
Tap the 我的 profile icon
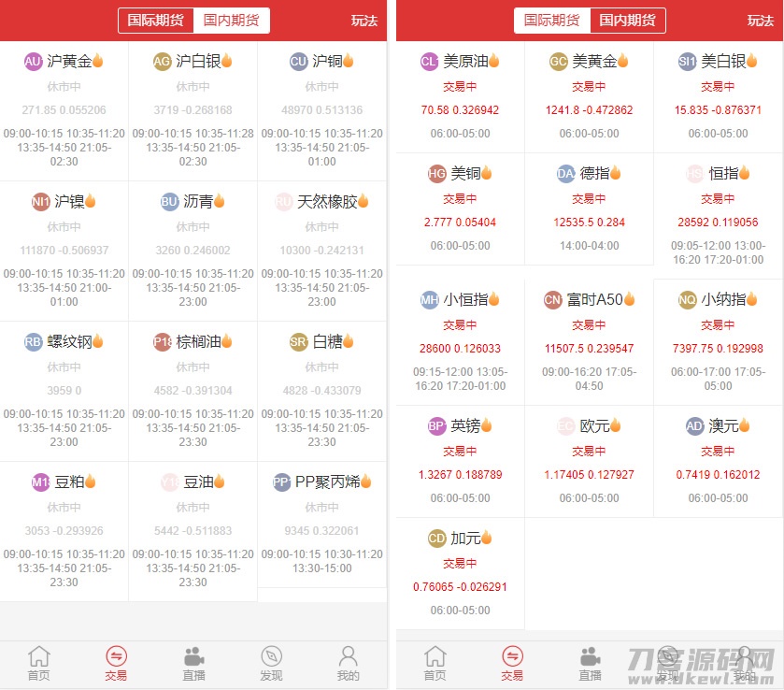347,660
